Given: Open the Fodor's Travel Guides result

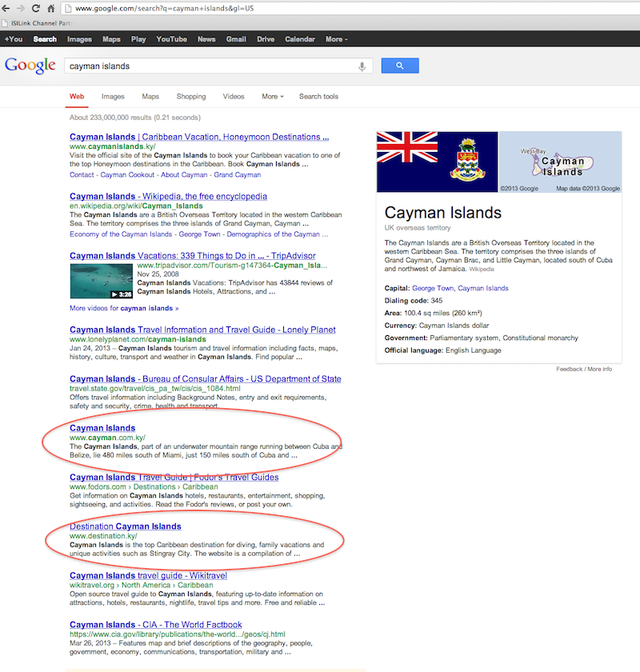Looking at the screenshot, I should (174, 477).
